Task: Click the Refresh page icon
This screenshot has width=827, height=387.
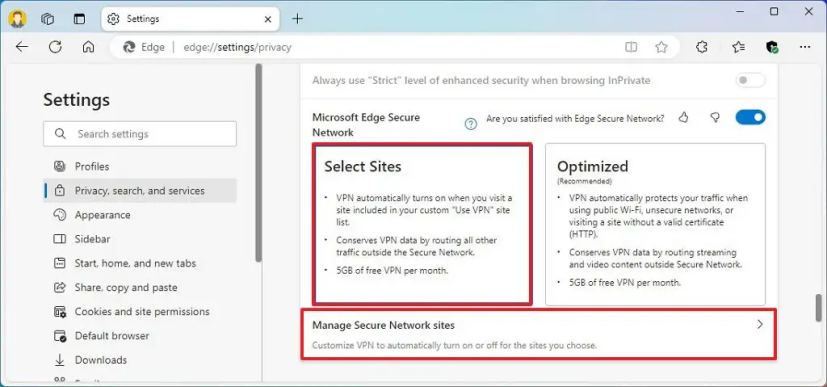Action: tap(55, 47)
